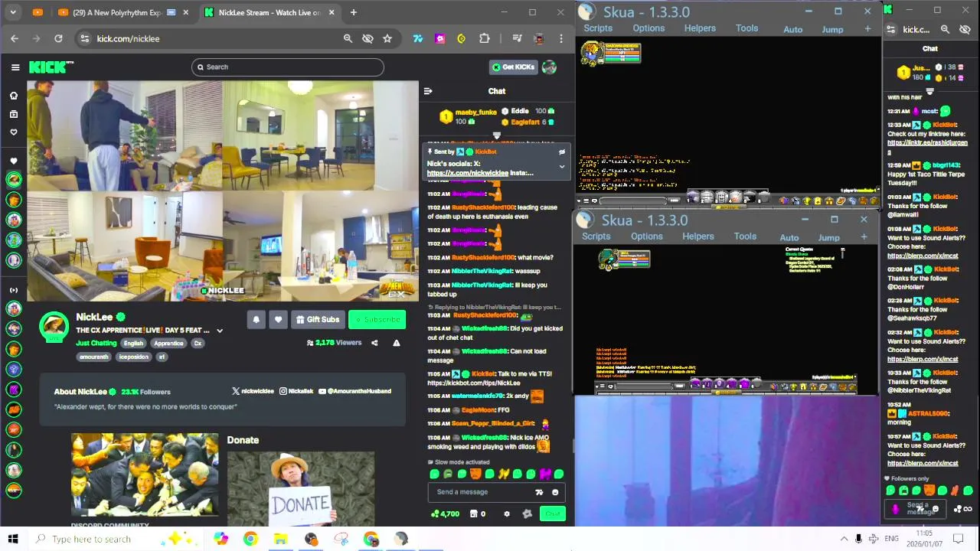Open the extensions puzzle icon
980x551 pixels.
(x=484, y=38)
